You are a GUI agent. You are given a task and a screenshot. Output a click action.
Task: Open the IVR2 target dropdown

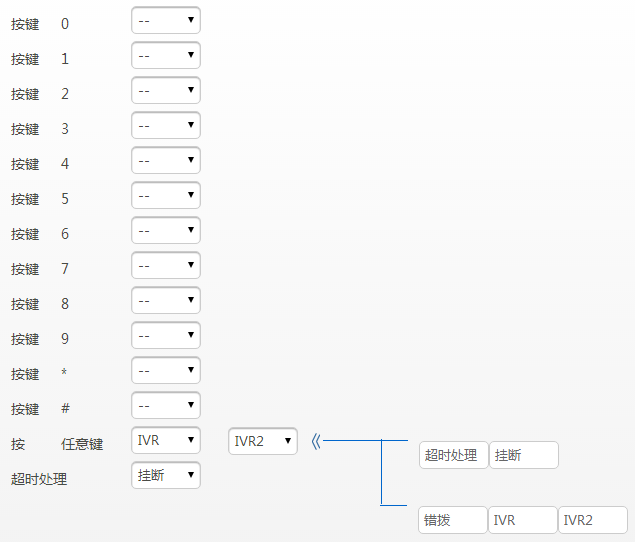tap(263, 441)
